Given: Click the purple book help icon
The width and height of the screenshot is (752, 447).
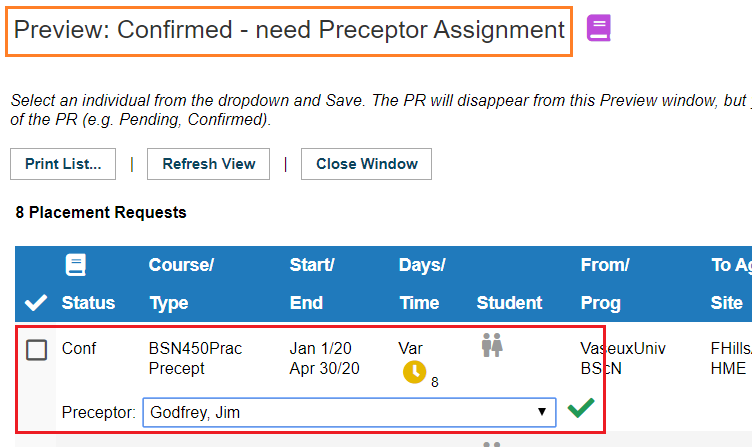Looking at the screenshot, I should pyautogui.click(x=599, y=28).
